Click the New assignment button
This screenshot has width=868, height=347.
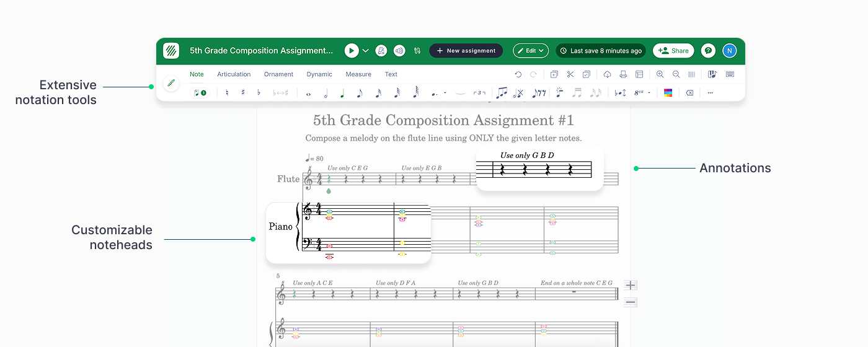[x=466, y=51]
